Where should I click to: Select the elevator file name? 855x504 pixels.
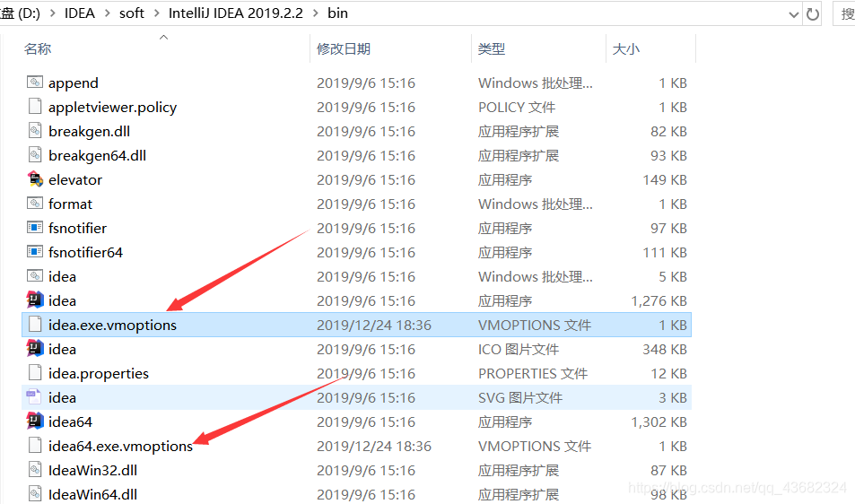pos(75,179)
